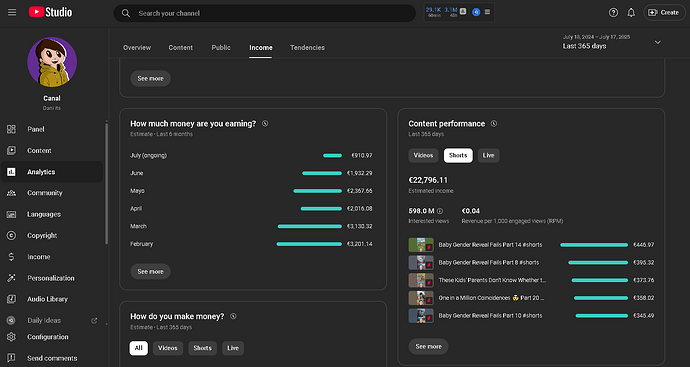
Task: Click the info icon beside Content performance
Action: point(494,124)
